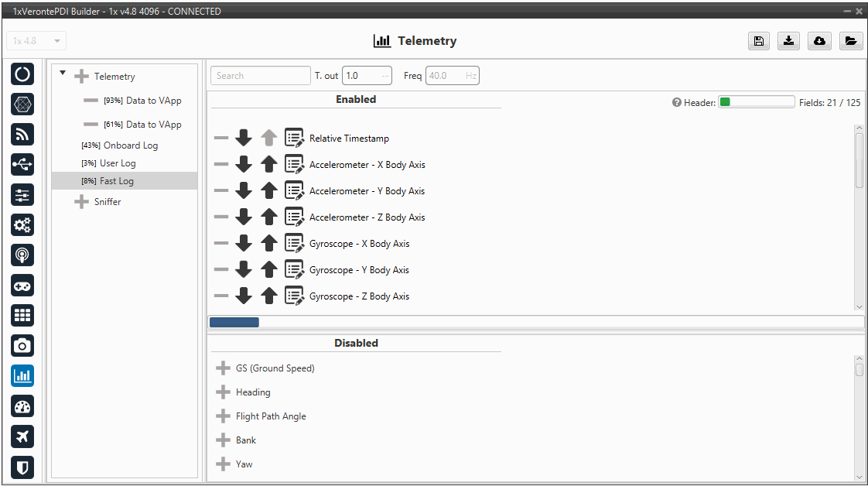The width and height of the screenshot is (868, 486).
Task: Open the camera section in sidebar
Action: [22, 346]
